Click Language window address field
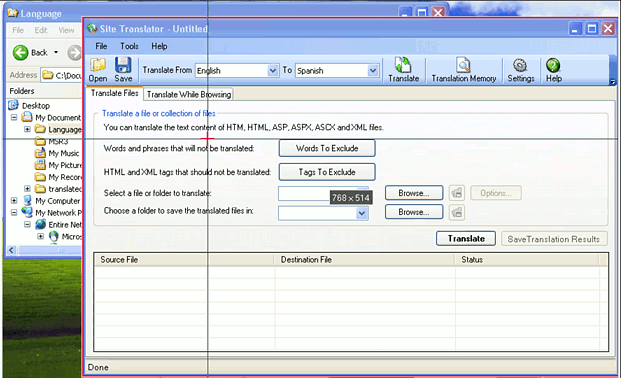This screenshot has height=378, width=621. (61, 75)
